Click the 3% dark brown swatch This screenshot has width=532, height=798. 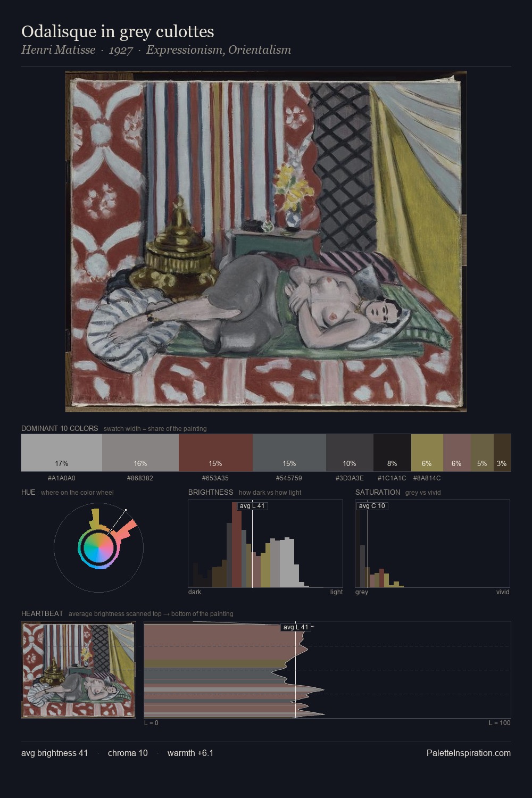pos(502,453)
